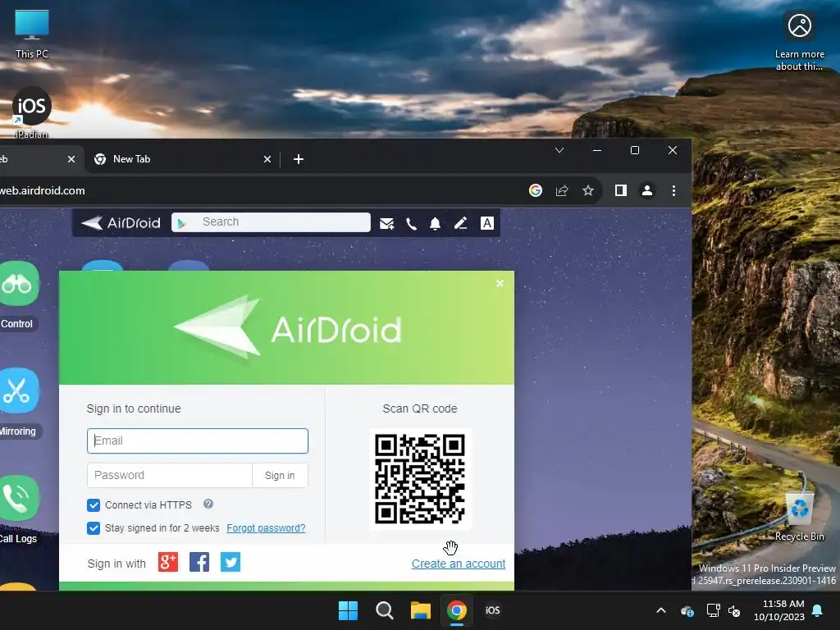
Task: Open the Control binoculars app icon
Action: coord(17,284)
